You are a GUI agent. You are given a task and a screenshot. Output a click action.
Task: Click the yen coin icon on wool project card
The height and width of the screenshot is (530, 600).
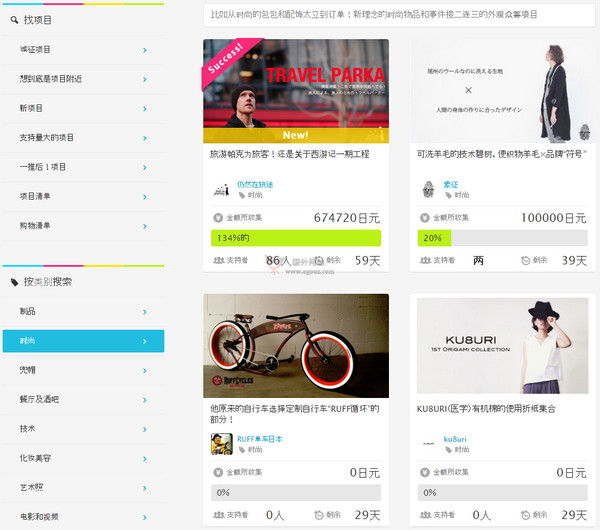[x=425, y=218]
